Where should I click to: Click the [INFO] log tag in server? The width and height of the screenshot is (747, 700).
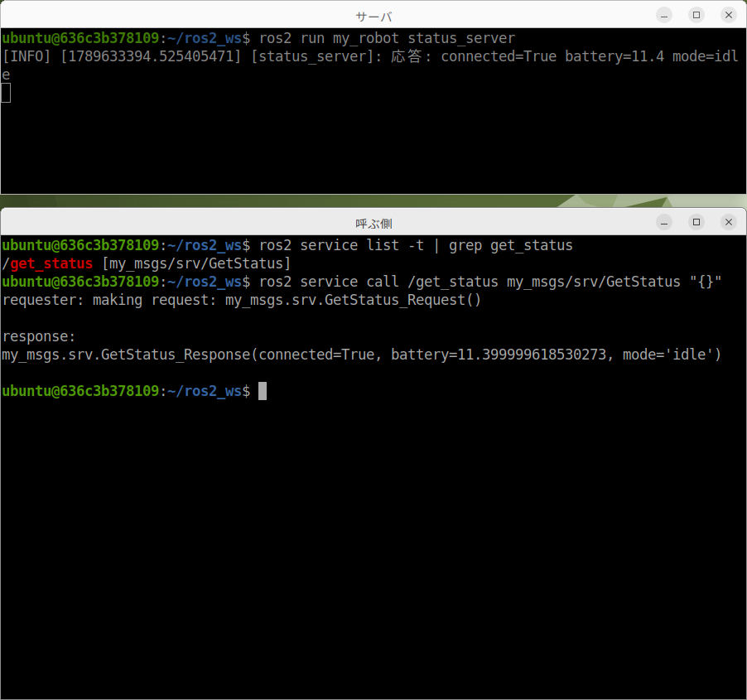pos(27,56)
